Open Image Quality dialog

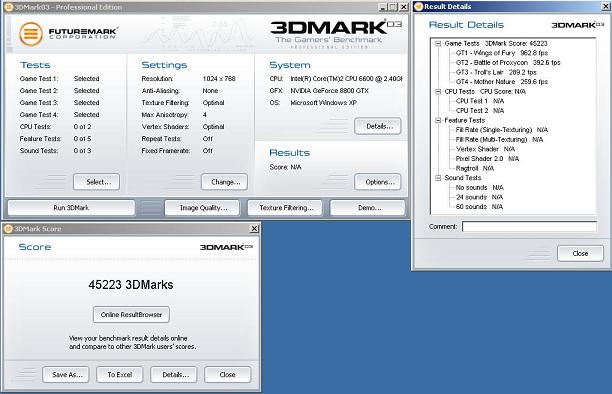pyautogui.click(x=203, y=208)
